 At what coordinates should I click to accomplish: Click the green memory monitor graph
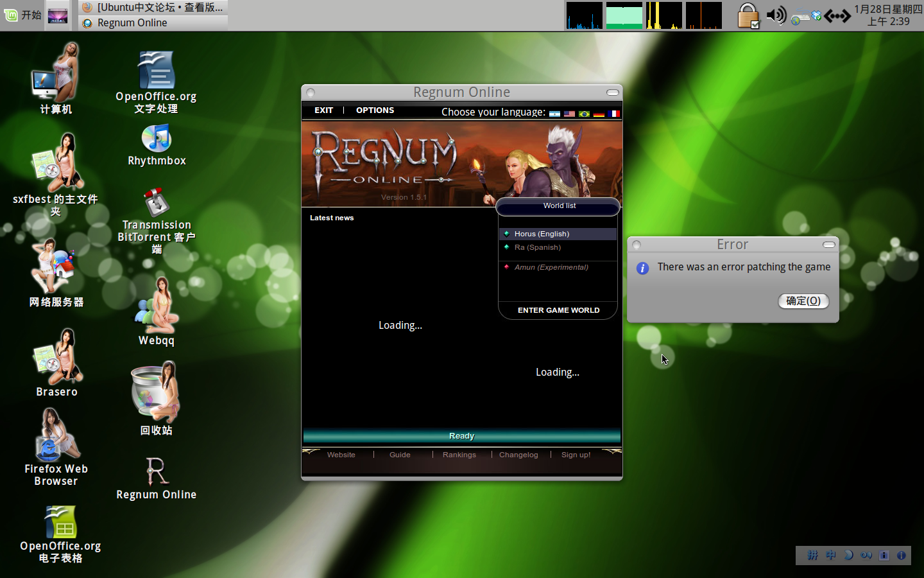(x=624, y=15)
